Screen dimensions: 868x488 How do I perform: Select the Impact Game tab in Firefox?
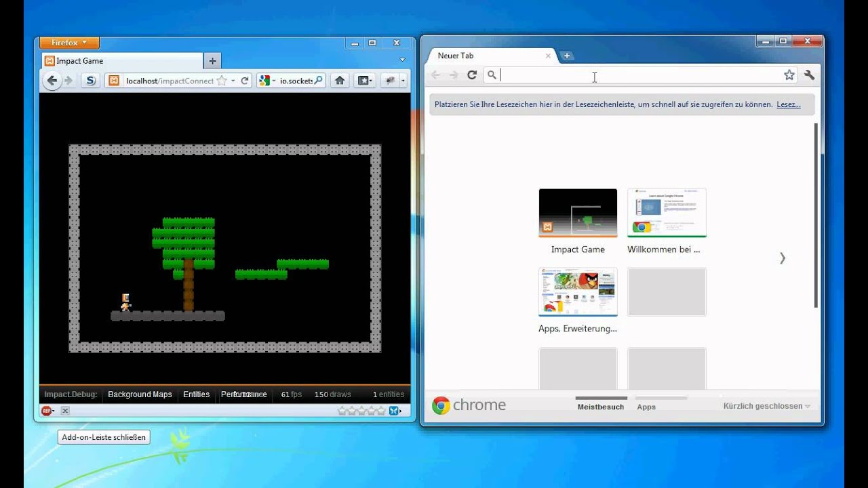(122, 61)
